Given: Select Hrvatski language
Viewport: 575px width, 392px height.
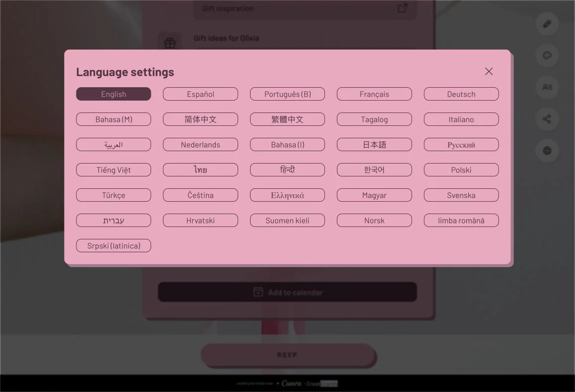Looking at the screenshot, I should pyautogui.click(x=200, y=221).
